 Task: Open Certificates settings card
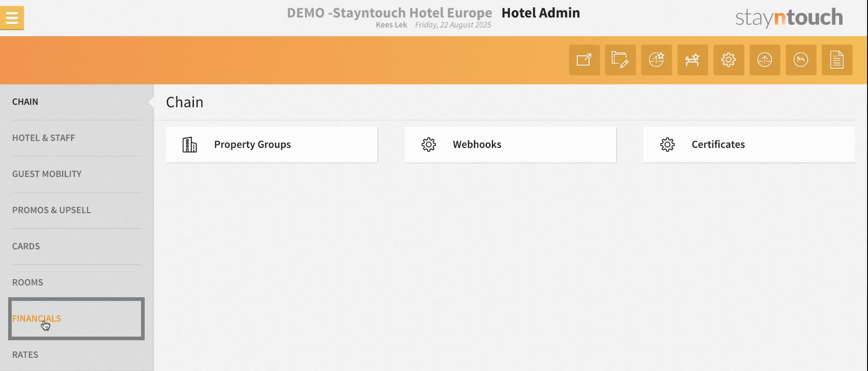pos(749,145)
